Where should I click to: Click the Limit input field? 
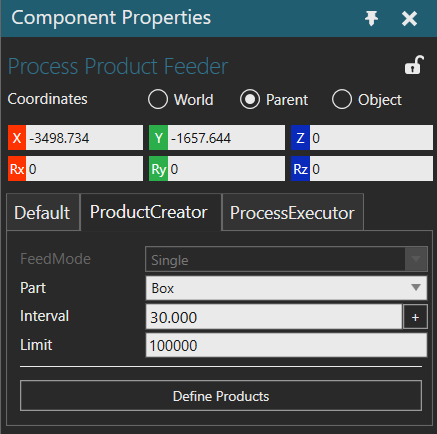point(286,345)
